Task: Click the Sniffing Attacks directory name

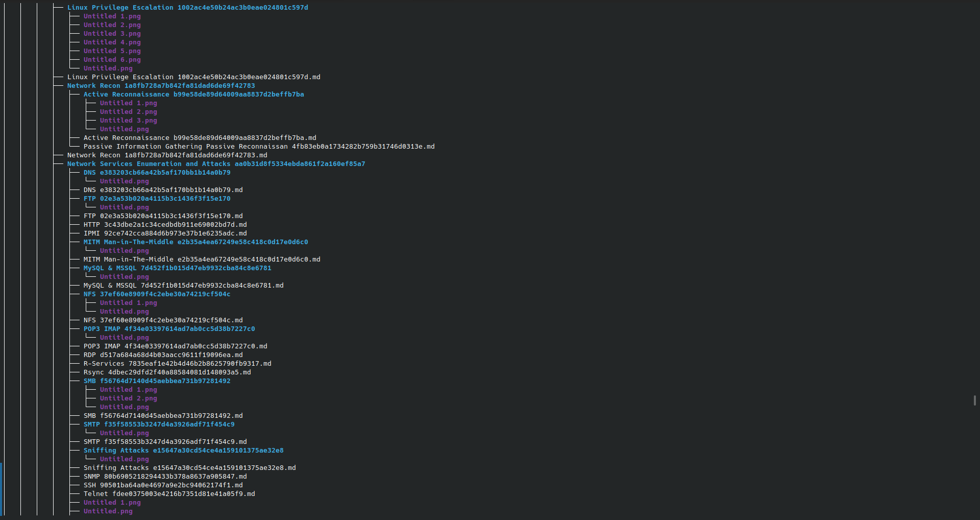Action: coord(184,451)
